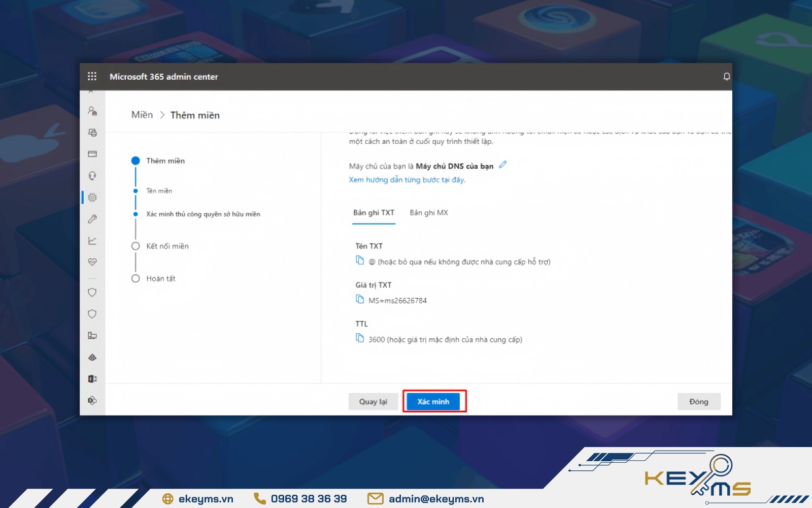This screenshot has height=508, width=812.
Task: Copy the Giá trị TXT value
Action: click(x=360, y=299)
